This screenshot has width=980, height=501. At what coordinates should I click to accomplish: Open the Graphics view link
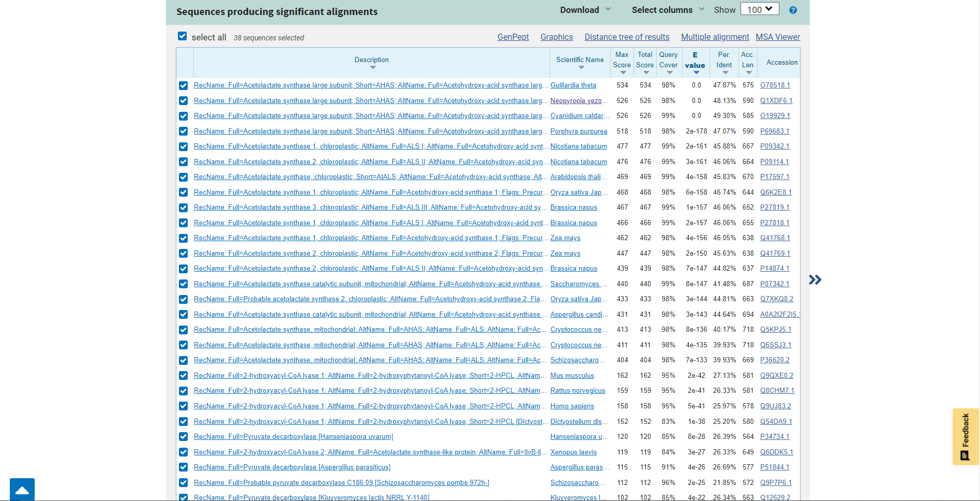pyautogui.click(x=556, y=37)
